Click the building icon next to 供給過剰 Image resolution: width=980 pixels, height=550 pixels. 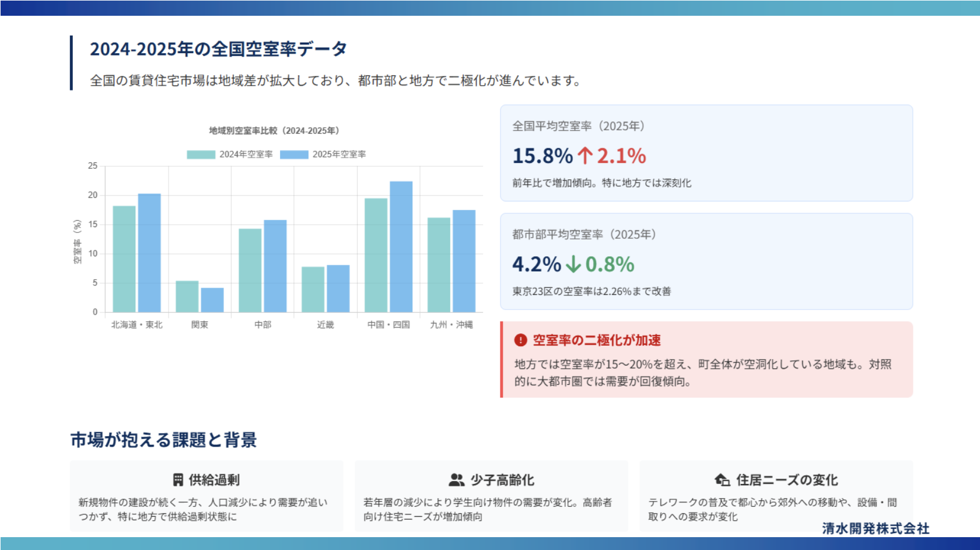178,480
